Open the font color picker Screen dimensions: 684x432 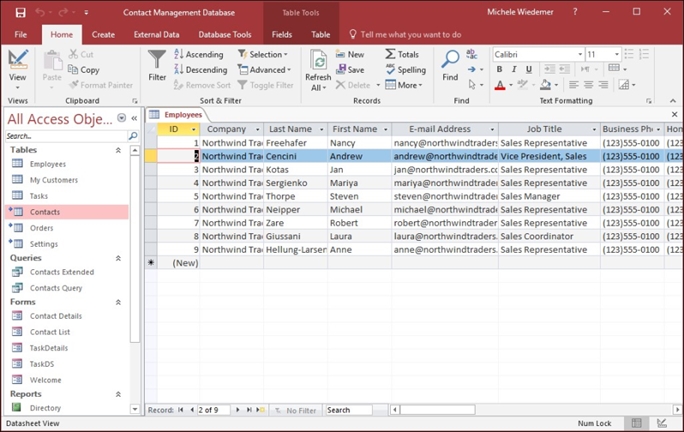tap(511, 85)
